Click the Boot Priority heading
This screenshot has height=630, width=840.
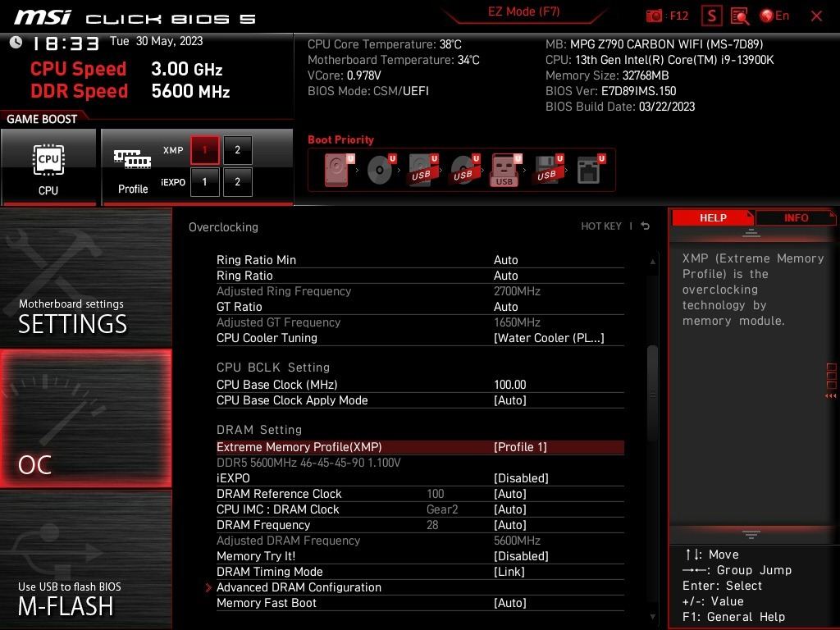[340, 139]
